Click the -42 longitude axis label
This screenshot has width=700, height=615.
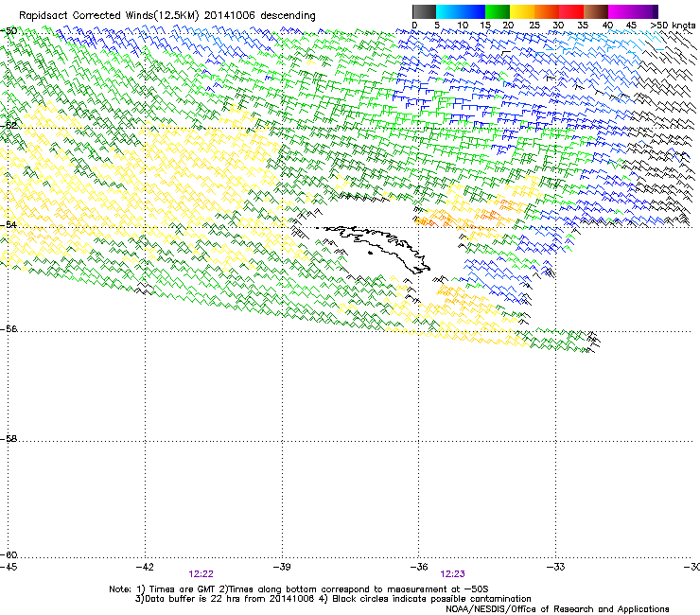click(x=145, y=567)
